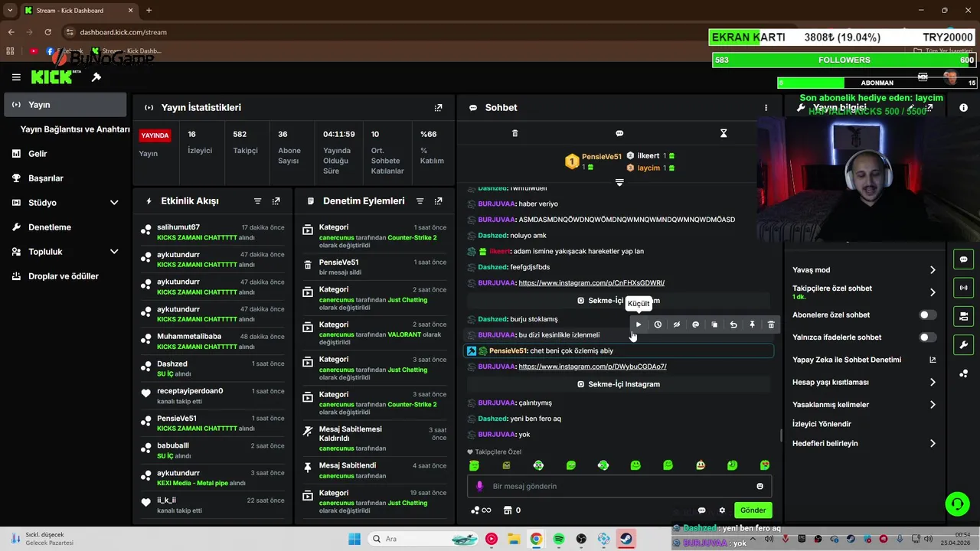Open the emoji picker in the message box
Image resolution: width=980 pixels, height=551 pixels.
click(x=759, y=486)
